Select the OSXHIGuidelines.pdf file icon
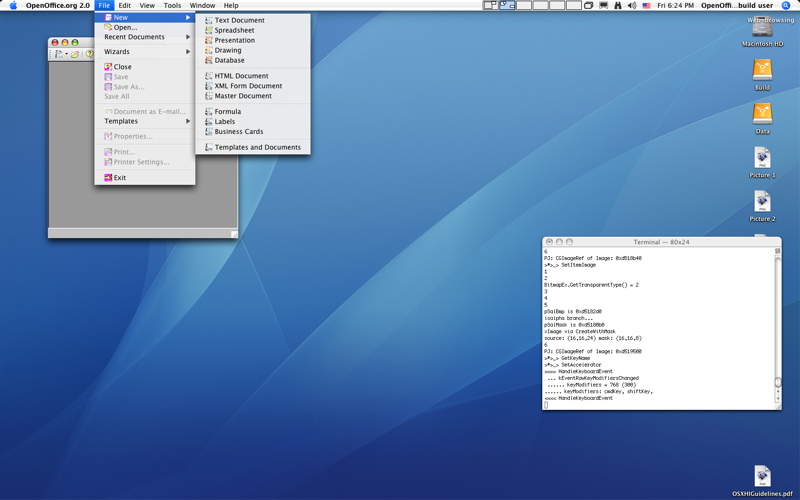 (762, 477)
